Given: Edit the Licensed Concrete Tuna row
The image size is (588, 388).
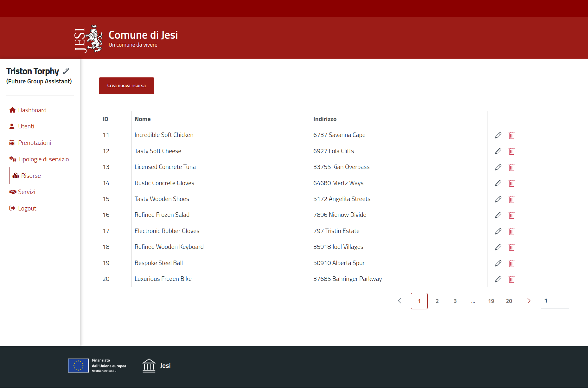Looking at the screenshot, I should point(498,167).
